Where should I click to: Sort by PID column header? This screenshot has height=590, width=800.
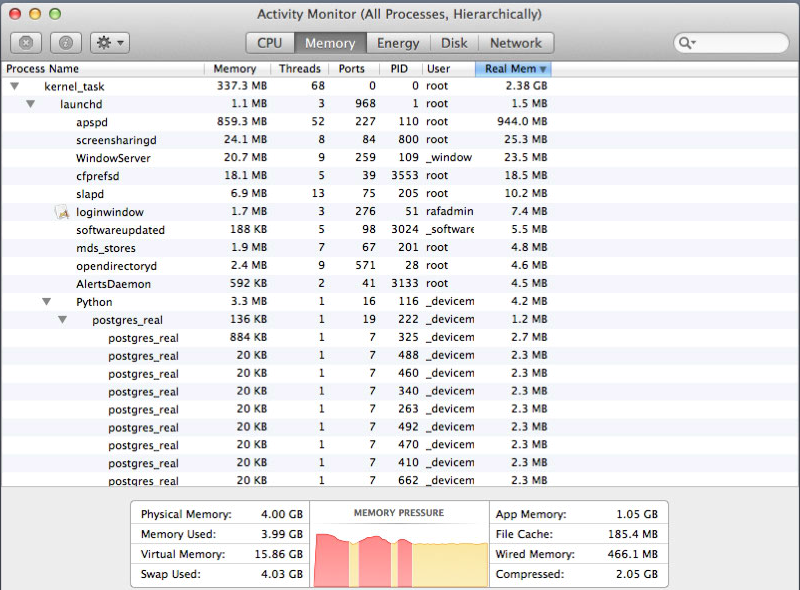coord(401,69)
